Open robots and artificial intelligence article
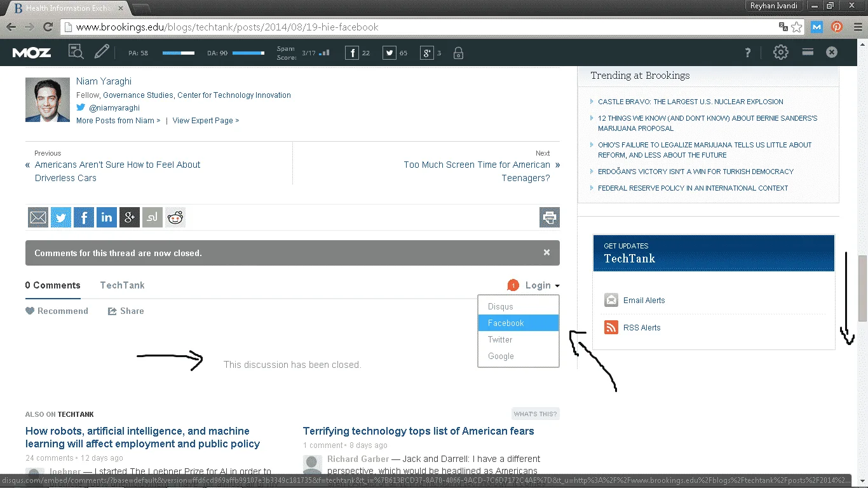The image size is (868, 488). (142, 437)
